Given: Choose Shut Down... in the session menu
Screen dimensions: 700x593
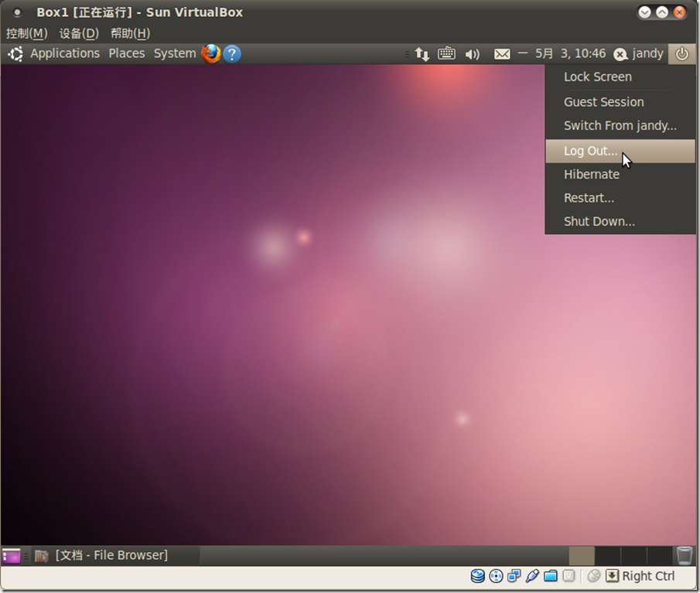Looking at the screenshot, I should [x=599, y=221].
